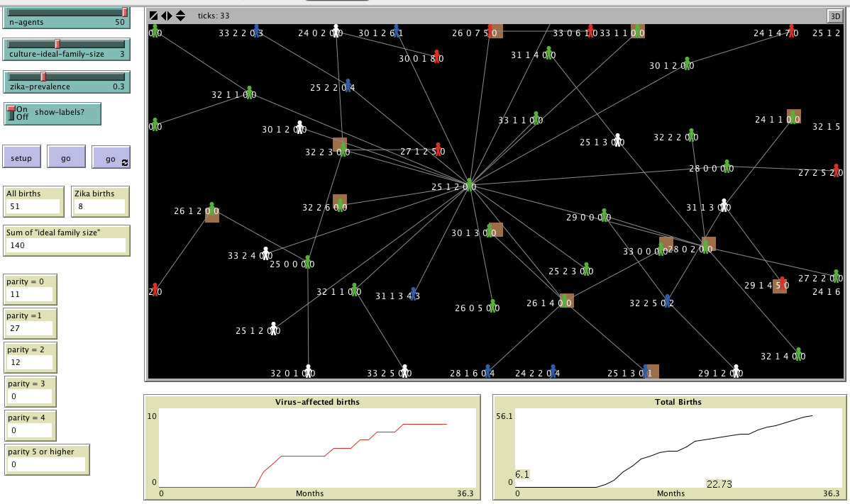Open the 3D view
850x504 pixels.
point(834,16)
